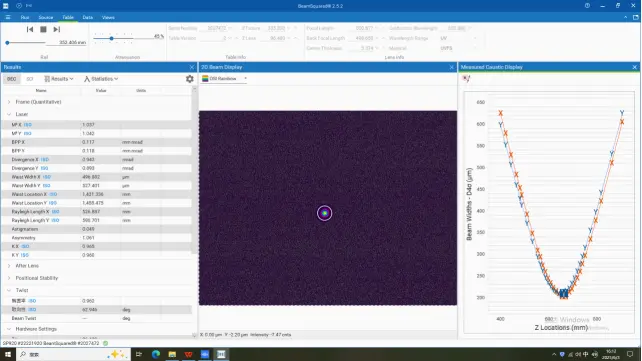642x361 pixels.
Task: Open the Run ribbon tab
Action: pos(25,17)
